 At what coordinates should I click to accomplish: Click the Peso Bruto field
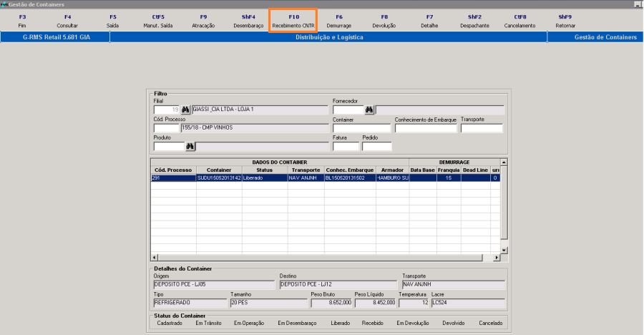331,303
